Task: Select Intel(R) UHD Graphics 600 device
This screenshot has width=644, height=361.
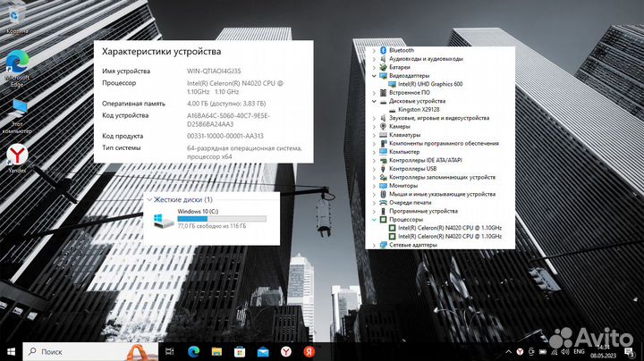Action: [x=430, y=84]
